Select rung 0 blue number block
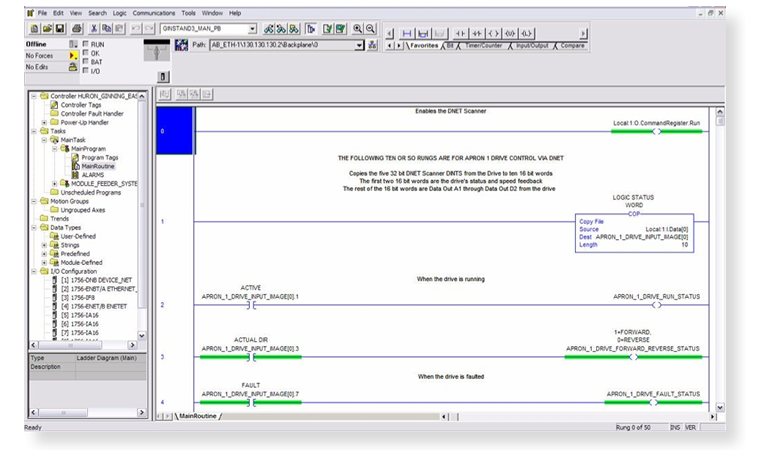768x450 pixels. (174, 131)
